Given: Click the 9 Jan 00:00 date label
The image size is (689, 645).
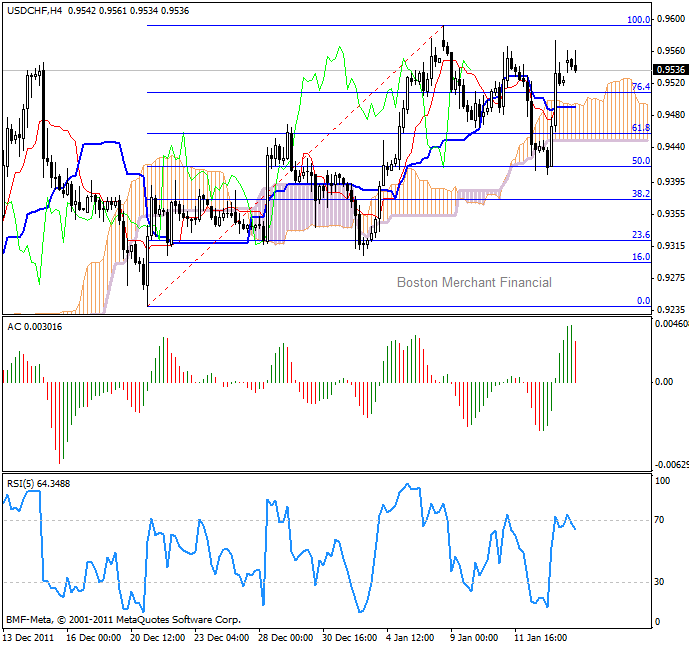Looking at the screenshot, I should tap(475, 638).
